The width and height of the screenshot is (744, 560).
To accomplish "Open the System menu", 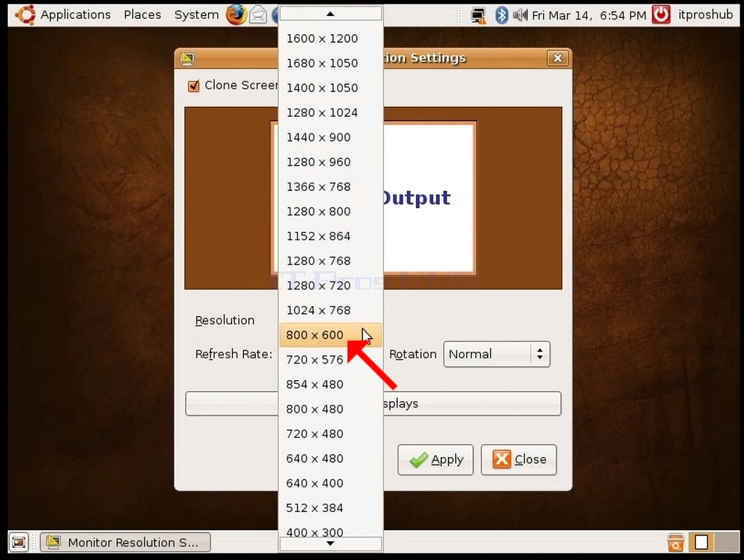I will click(x=197, y=15).
